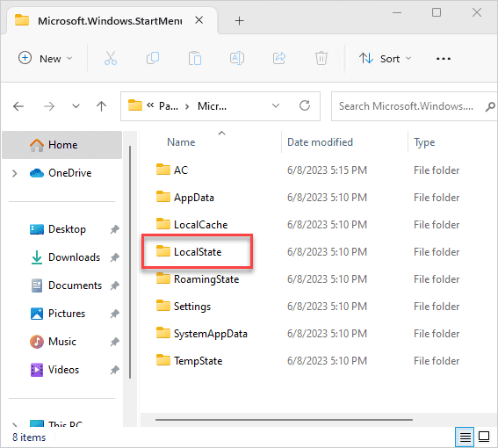Screen dimensions: 498x448
Task: Select the Microsoft.Windows.StartMenu tab
Action: (110, 21)
